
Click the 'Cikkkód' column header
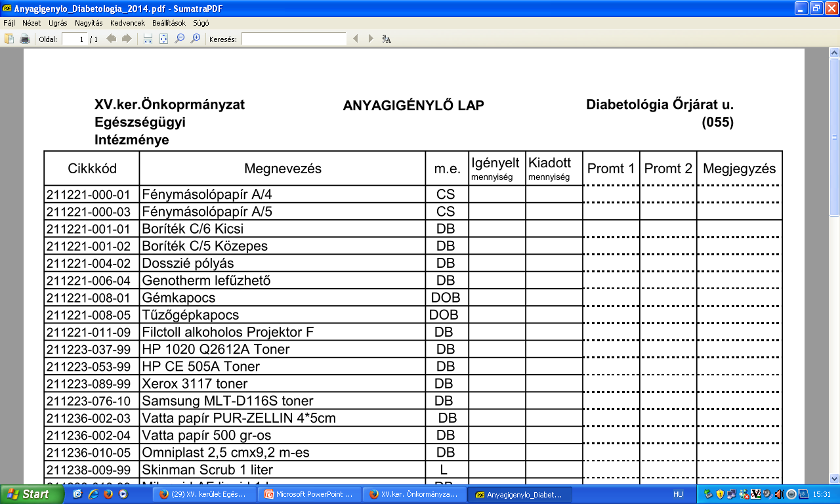[92, 169]
